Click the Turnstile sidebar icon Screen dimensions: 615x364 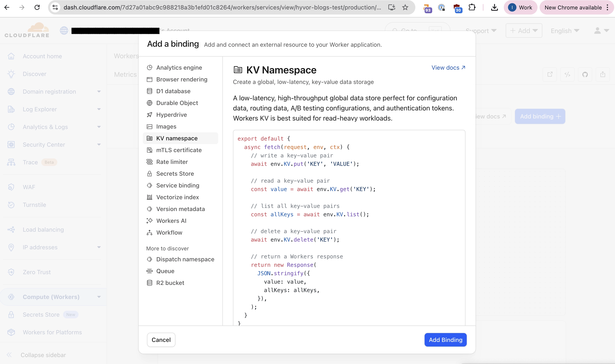11,205
